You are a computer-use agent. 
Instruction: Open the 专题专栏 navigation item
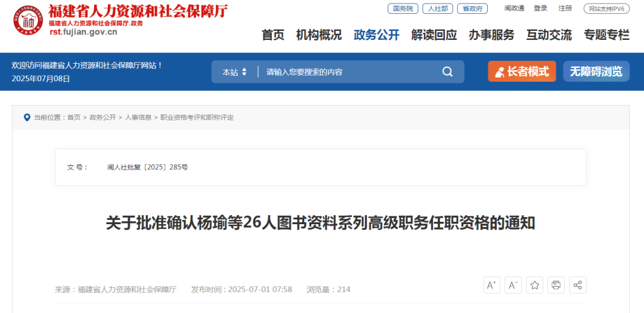[x=606, y=35]
